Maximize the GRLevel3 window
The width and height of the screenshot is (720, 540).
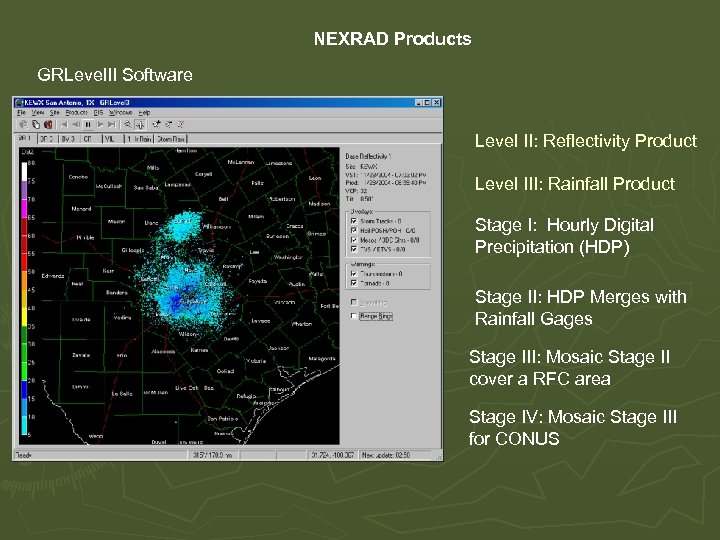[x=427, y=103]
